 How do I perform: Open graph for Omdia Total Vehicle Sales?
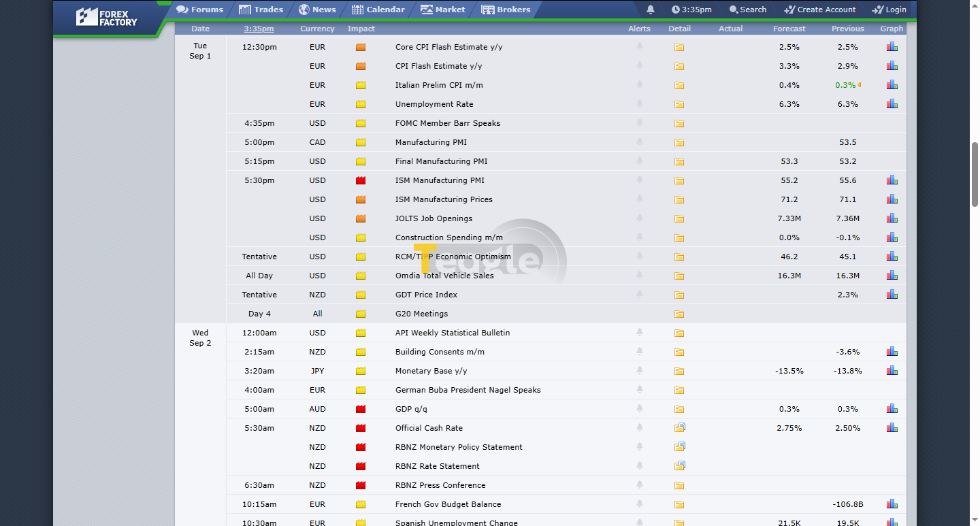click(x=892, y=276)
